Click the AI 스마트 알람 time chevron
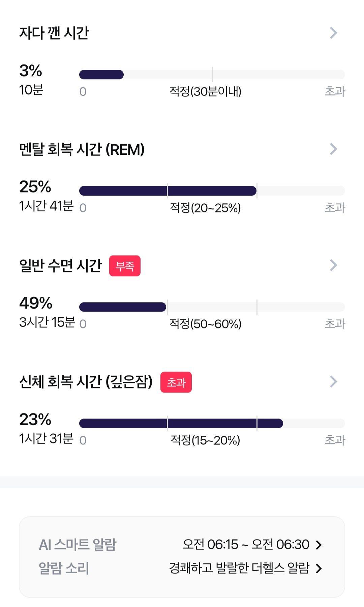The width and height of the screenshot is (364, 607). (318, 545)
